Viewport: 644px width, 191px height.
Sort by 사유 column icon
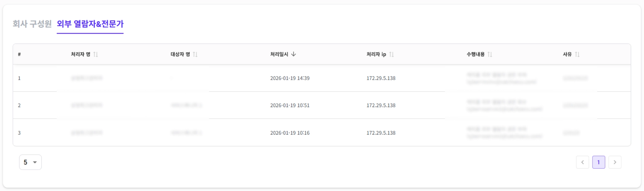tap(577, 54)
